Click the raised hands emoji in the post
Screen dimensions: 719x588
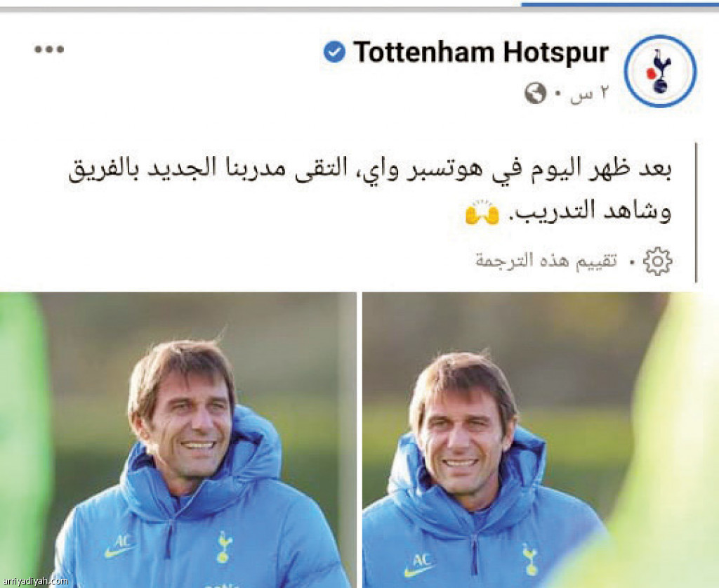pos(482,213)
